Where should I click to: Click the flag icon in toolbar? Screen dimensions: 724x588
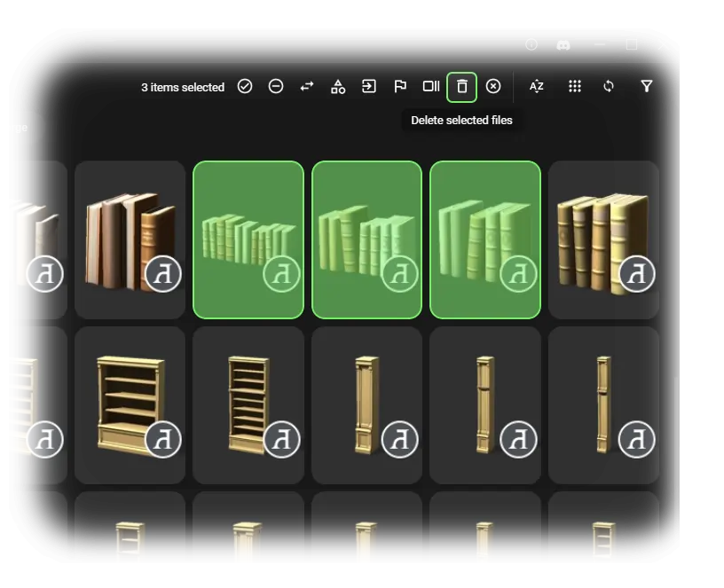400,86
